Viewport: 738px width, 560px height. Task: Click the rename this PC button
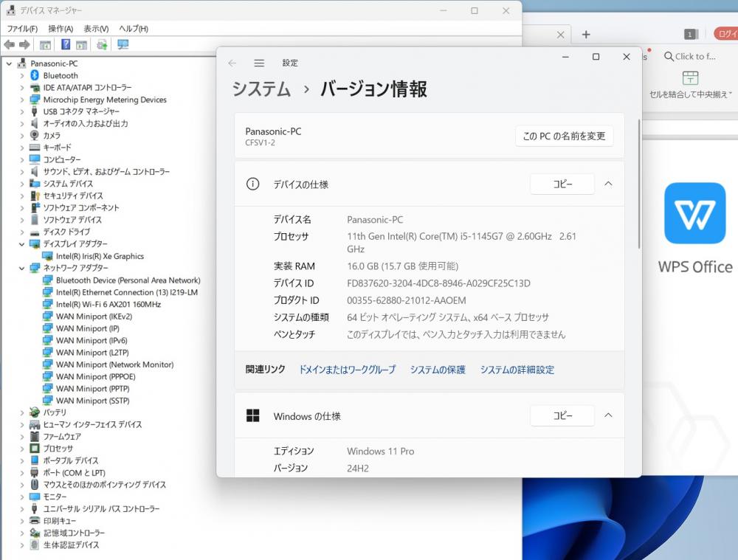tap(564, 136)
